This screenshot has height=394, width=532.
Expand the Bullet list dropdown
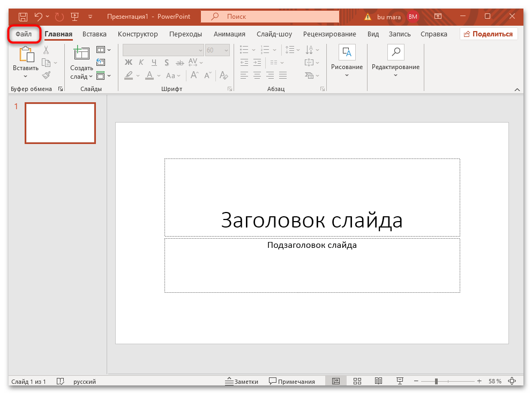[x=253, y=50]
